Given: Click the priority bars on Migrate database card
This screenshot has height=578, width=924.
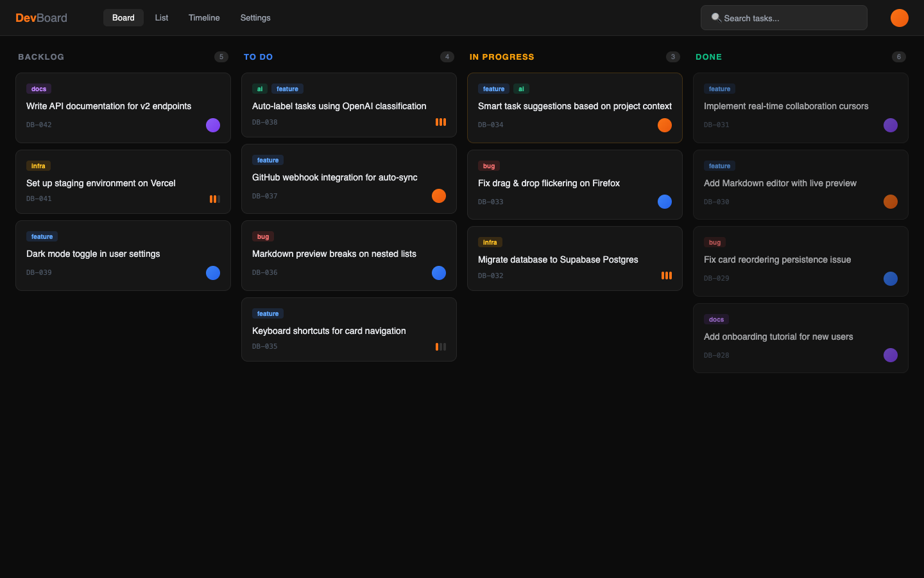Looking at the screenshot, I should coord(667,276).
